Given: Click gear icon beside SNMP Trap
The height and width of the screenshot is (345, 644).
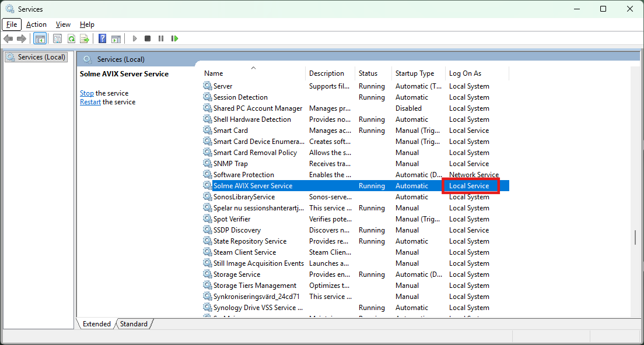Looking at the screenshot, I should pyautogui.click(x=208, y=163).
